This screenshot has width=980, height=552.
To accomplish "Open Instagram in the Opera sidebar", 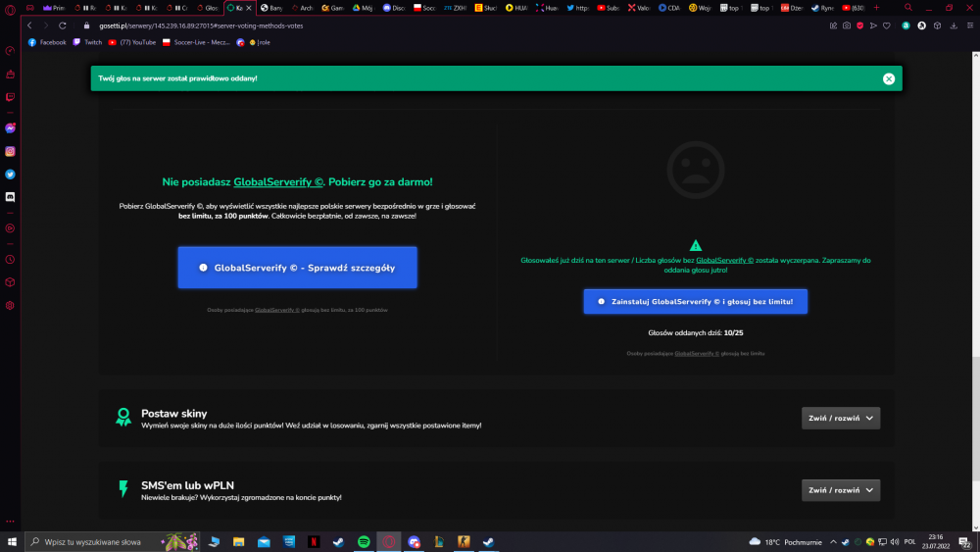I will coord(10,151).
